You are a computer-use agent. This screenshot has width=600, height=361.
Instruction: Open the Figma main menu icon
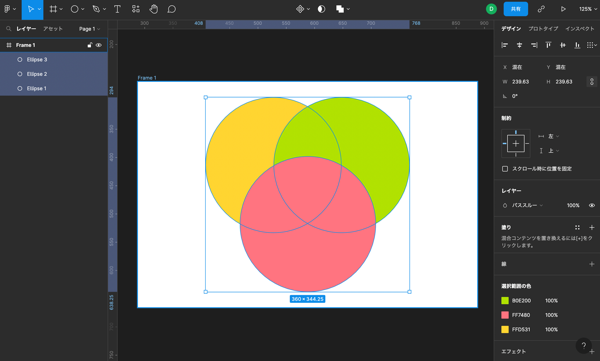[7, 9]
